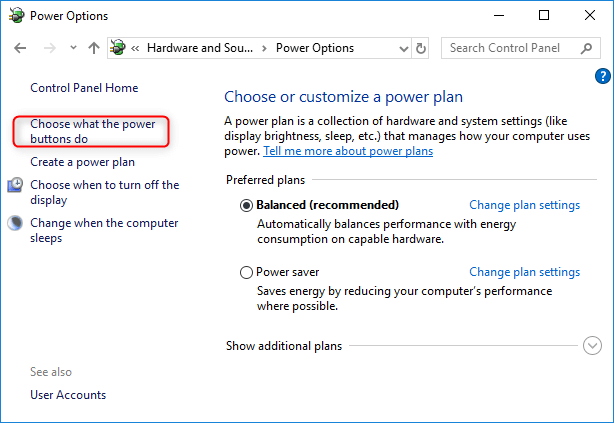Click the Up directory arrow
This screenshot has width=614, height=423.
click(x=93, y=48)
